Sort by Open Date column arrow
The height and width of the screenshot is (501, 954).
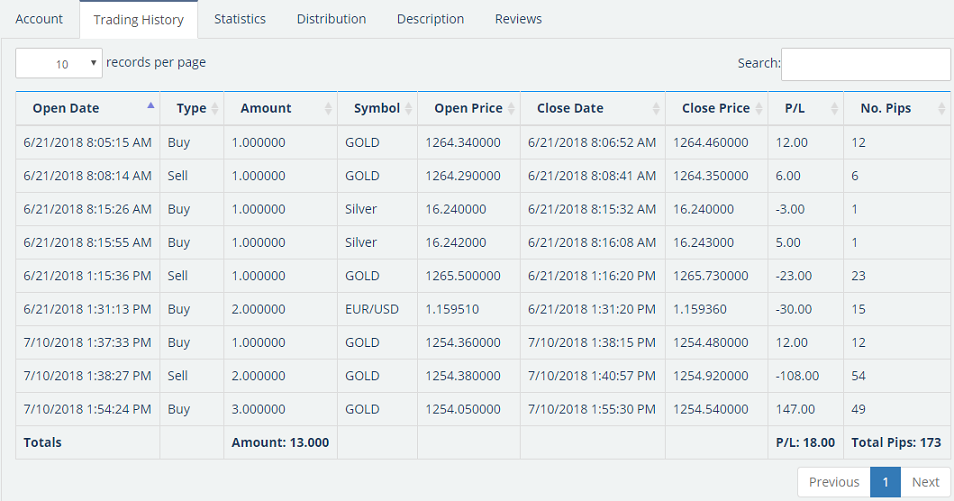tap(151, 105)
